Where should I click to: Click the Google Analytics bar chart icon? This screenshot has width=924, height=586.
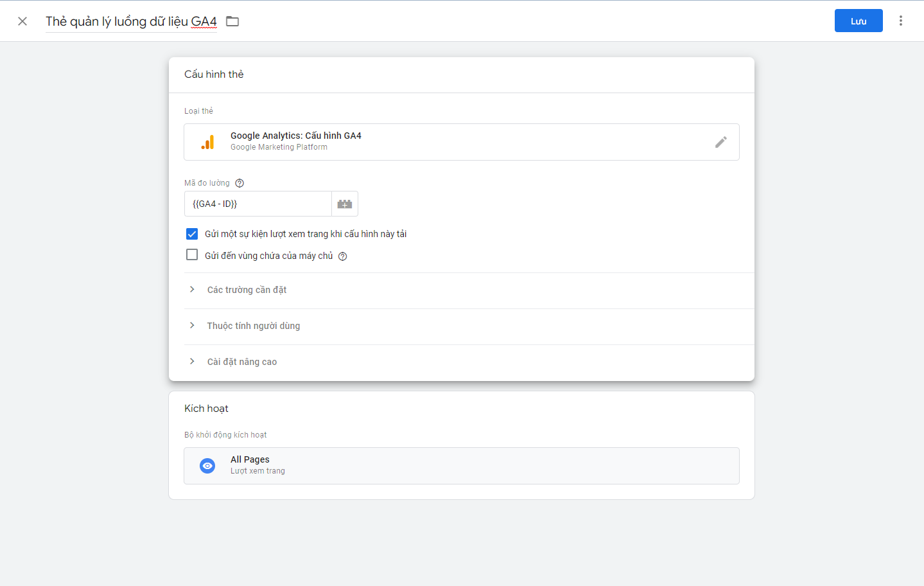(x=207, y=142)
